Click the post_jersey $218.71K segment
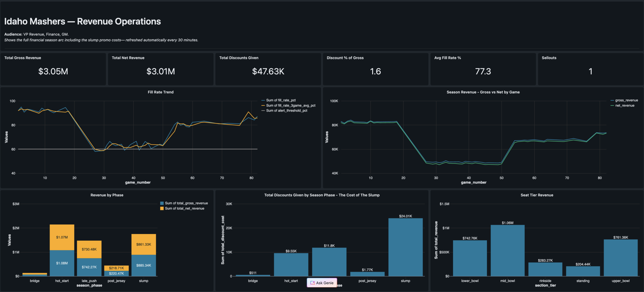The image size is (644, 292). 116,268
